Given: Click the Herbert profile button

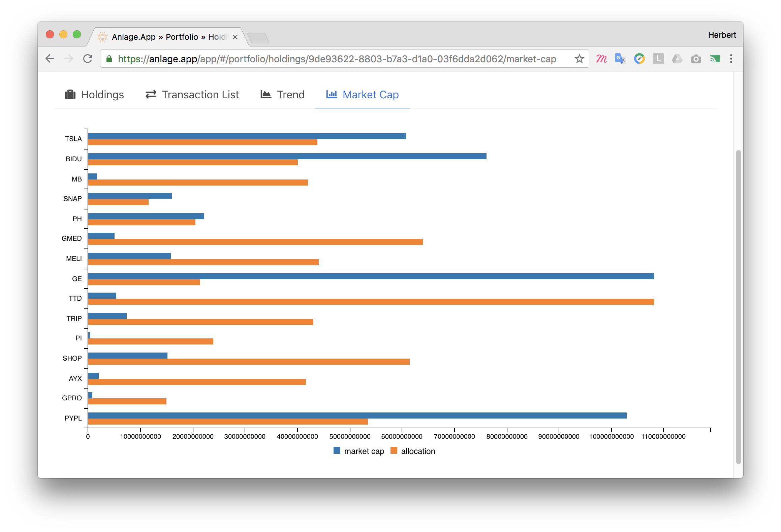Looking at the screenshot, I should click(722, 35).
